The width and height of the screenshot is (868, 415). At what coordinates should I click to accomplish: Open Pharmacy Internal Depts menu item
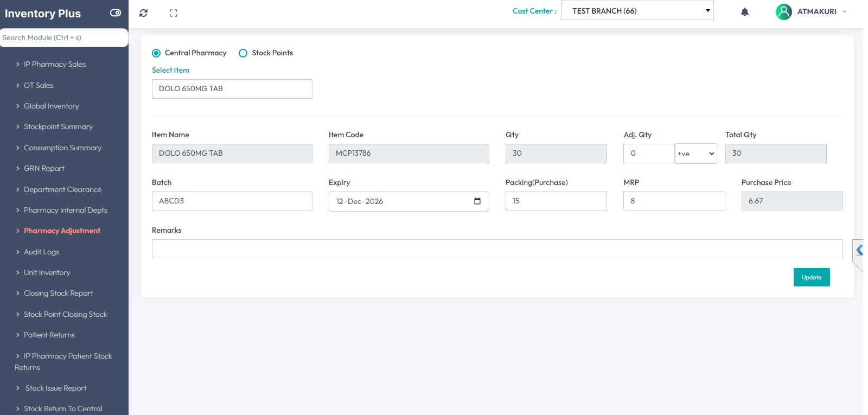(65, 210)
